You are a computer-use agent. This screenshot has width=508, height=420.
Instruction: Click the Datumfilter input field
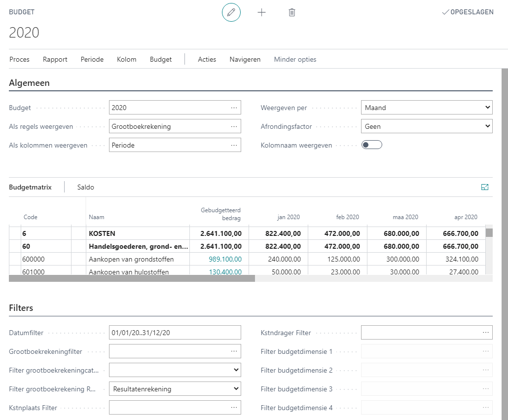click(175, 333)
